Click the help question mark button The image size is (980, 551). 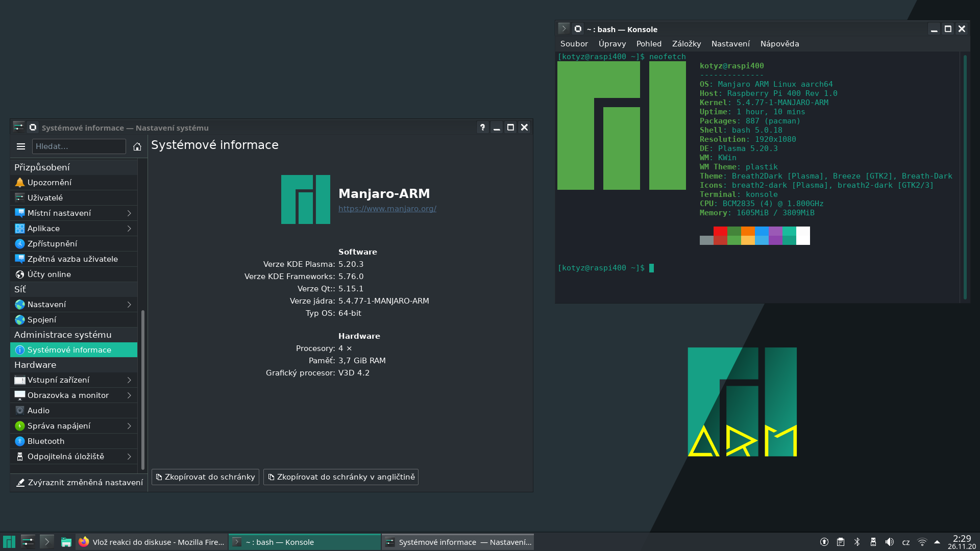click(x=482, y=128)
